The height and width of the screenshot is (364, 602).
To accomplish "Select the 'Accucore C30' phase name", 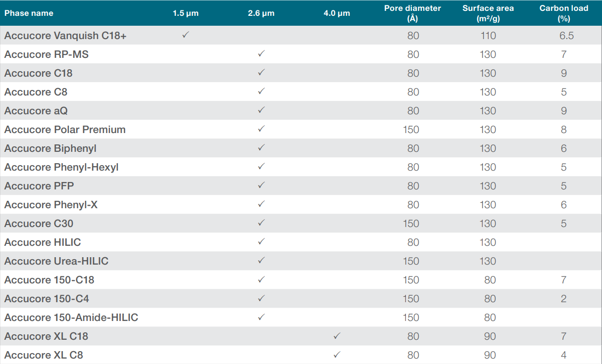I will [x=39, y=224].
